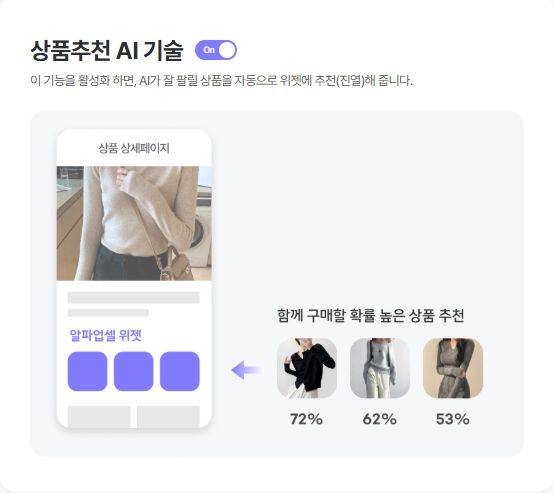Open the gray knit dress thumbnail
Screen dimensions: 553x493
tap(453, 368)
